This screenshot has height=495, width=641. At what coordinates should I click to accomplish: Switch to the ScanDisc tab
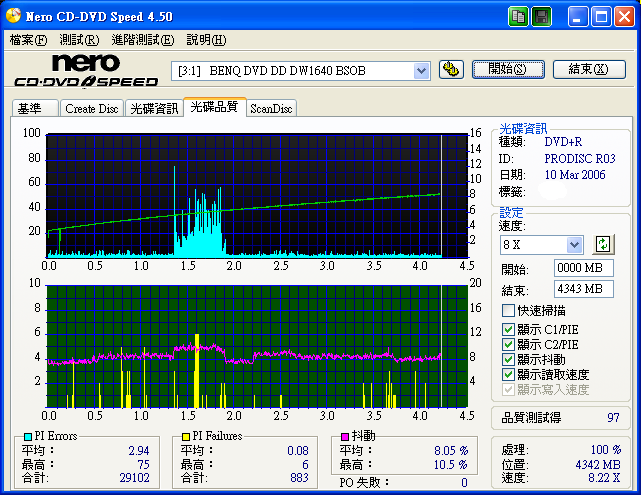tap(271, 109)
